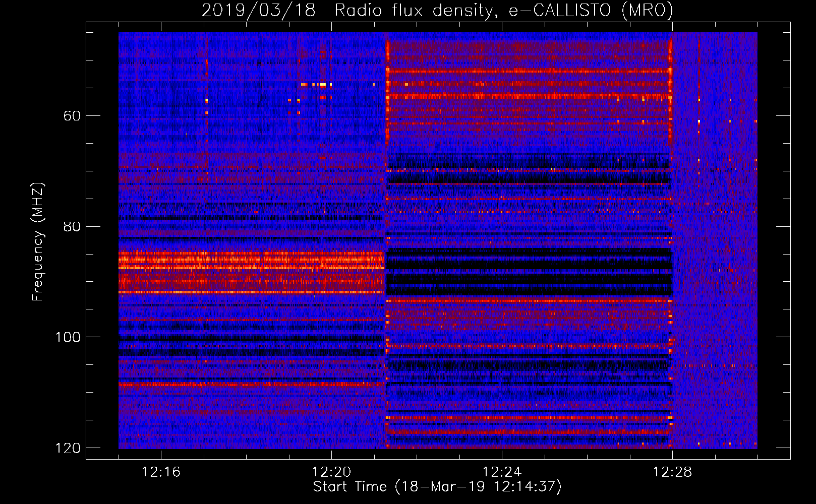
Task: Click the 80 frequency tick label
Action: [x=72, y=226]
